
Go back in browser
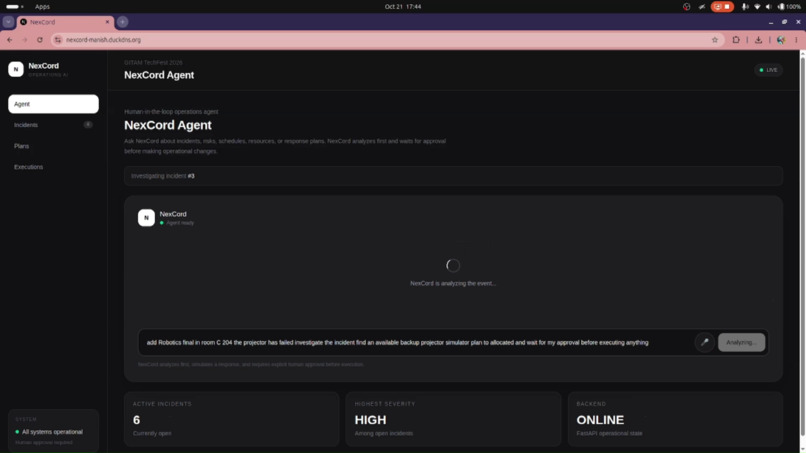[x=10, y=40]
